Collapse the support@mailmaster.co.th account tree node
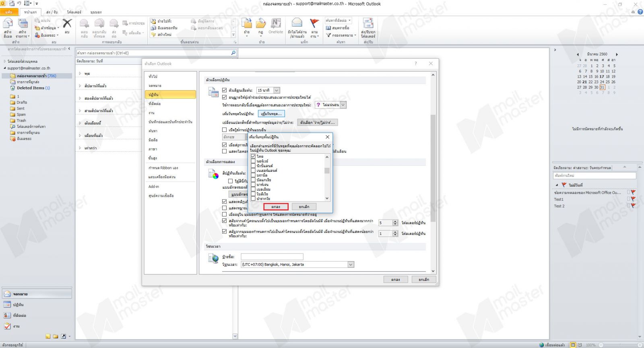The image size is (644, 348). (x=5, y=68)
